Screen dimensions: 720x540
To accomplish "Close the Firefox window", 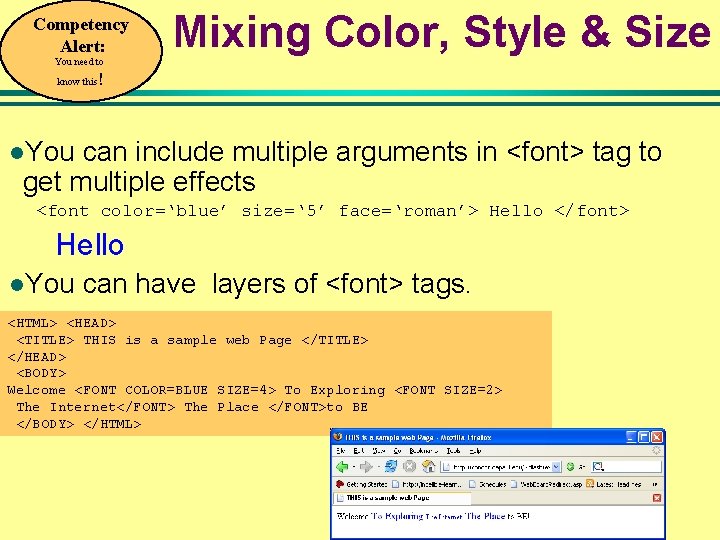I will coord(657,437).
